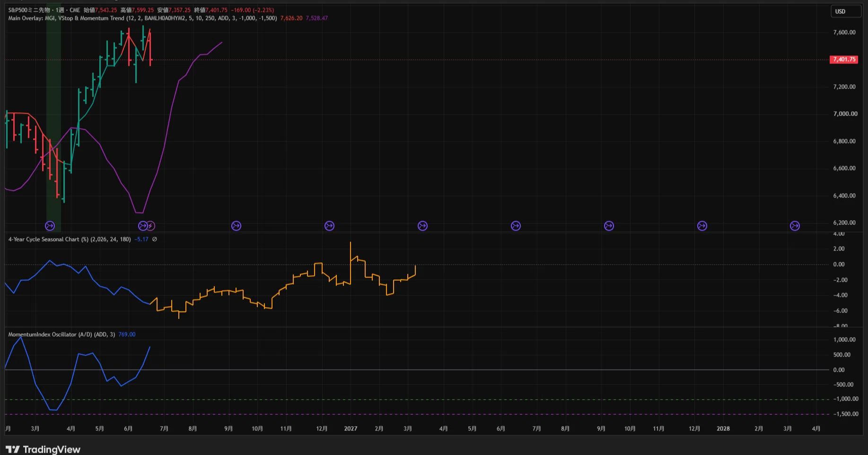The image size is (868, 455).
Task: Click the red overlay value 7,626.20
Action: [291, 18]
